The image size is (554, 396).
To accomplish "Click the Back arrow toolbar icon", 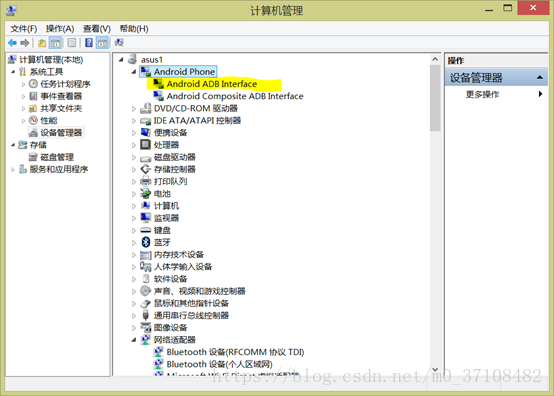I will pos(12,43).
